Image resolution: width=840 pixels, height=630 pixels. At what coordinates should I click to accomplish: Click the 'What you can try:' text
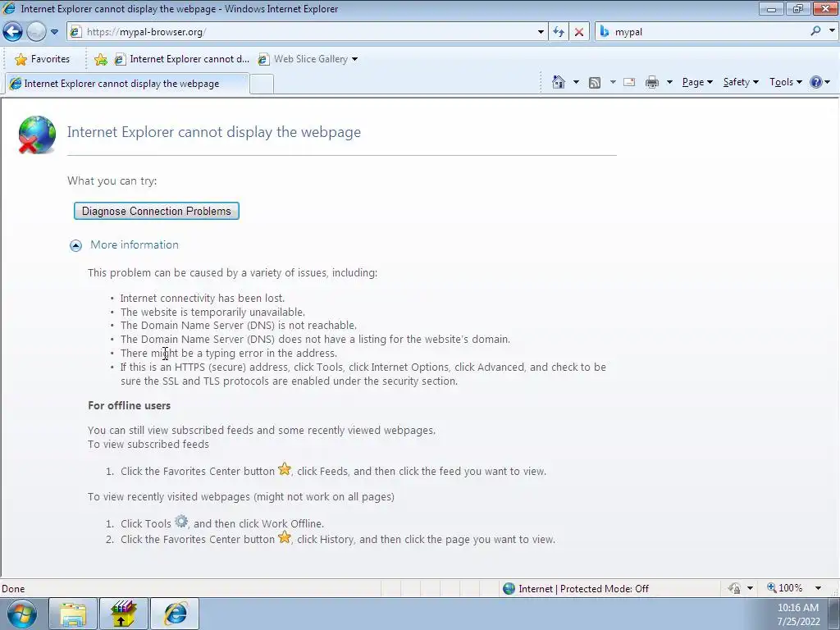point(112,181)
